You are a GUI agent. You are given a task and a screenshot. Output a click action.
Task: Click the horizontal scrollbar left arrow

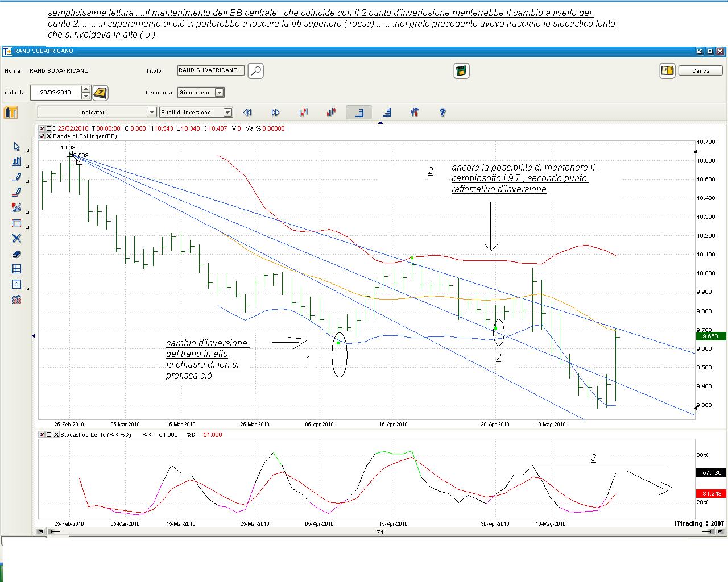point(40,532)
